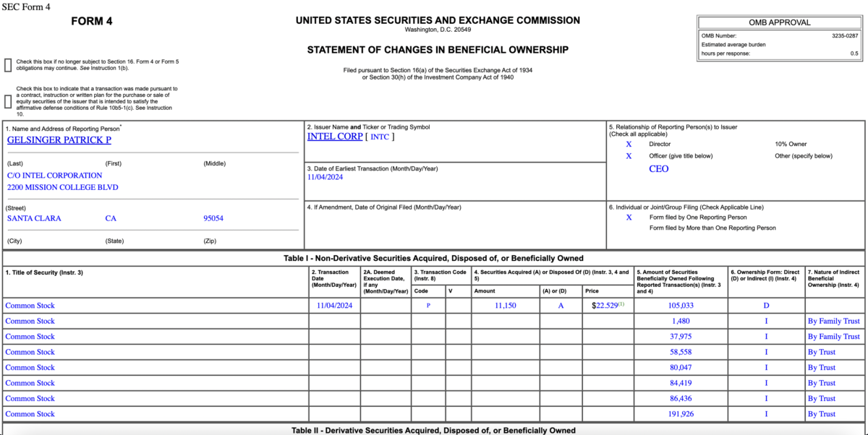Click 2200 MISSION COLLEGE BLVD street address
This screenshot has width=868, height=435.
(x=63, y=188)
